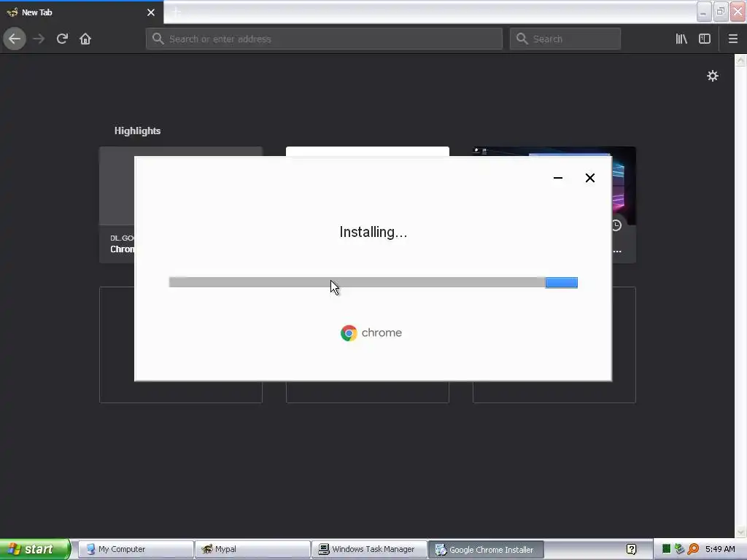Screen dimensions: 747x560
Task: Click the help question mark tray icon
Action: pos(631,549)
